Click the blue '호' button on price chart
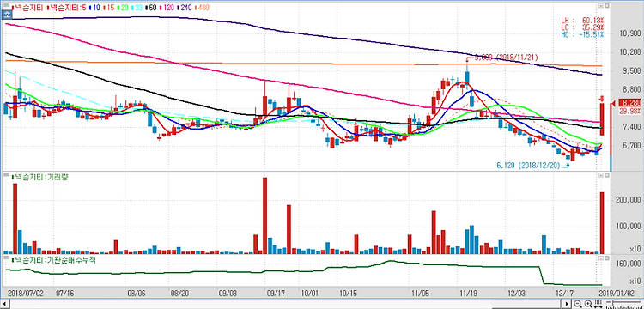The width and height of the screenshot is (644, 309). pos(7,15)
